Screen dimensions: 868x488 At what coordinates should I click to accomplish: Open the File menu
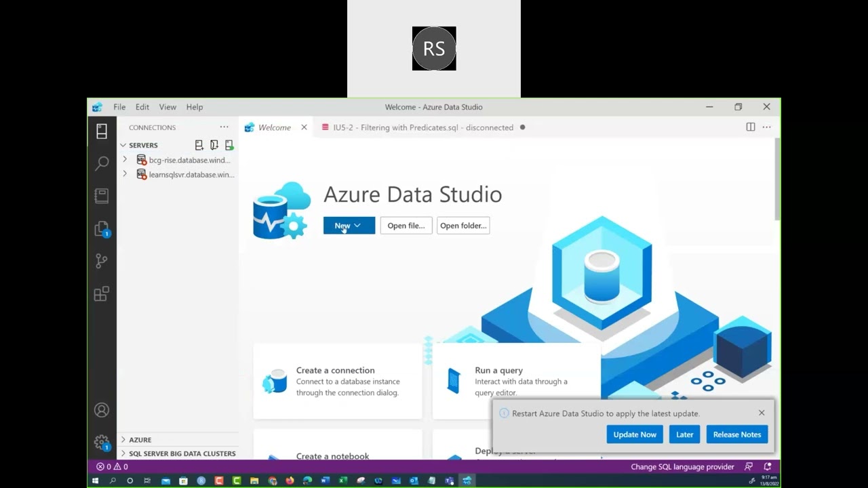(x=119, y=107)
